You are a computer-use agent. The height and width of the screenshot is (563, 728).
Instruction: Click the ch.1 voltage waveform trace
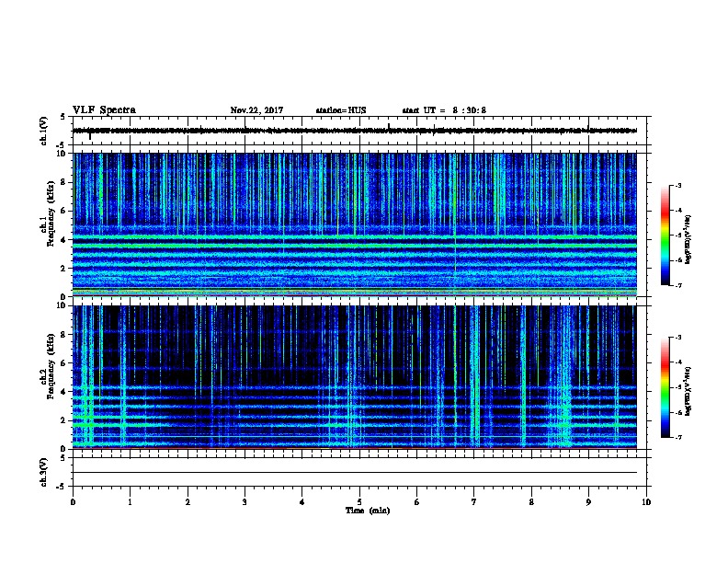[355, 131]
